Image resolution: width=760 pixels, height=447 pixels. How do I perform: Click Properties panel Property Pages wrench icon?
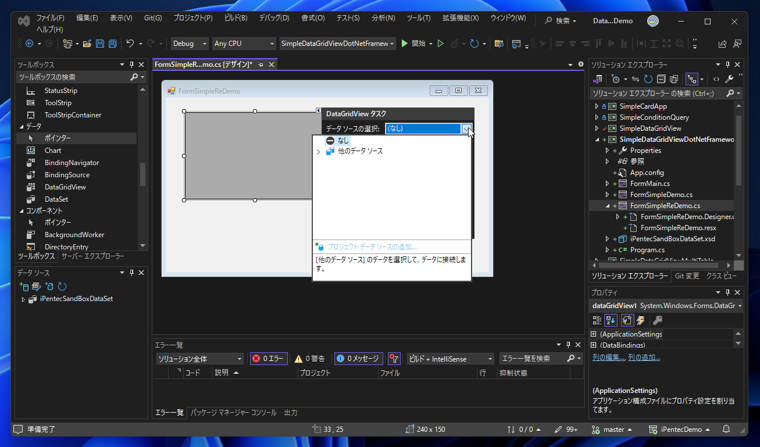[x=657, y=320]
